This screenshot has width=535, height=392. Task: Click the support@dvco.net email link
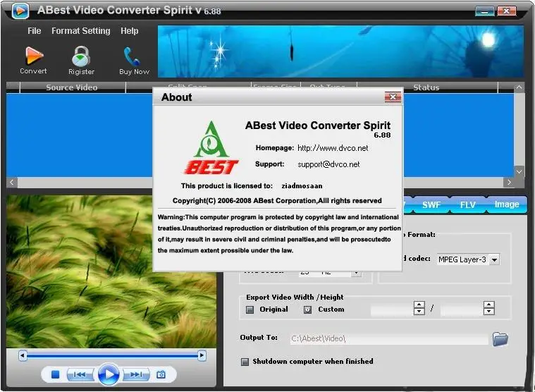[x=328, y=164]
